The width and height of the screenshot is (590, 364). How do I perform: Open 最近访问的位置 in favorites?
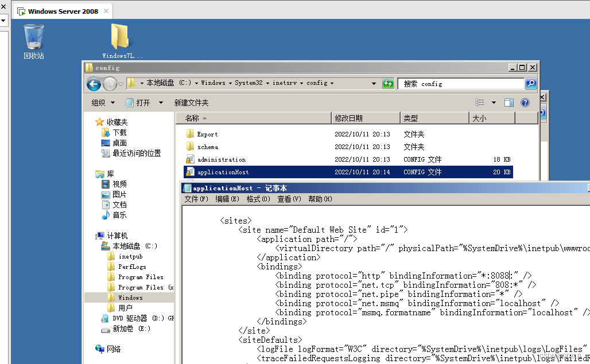[x=136, y=153]
